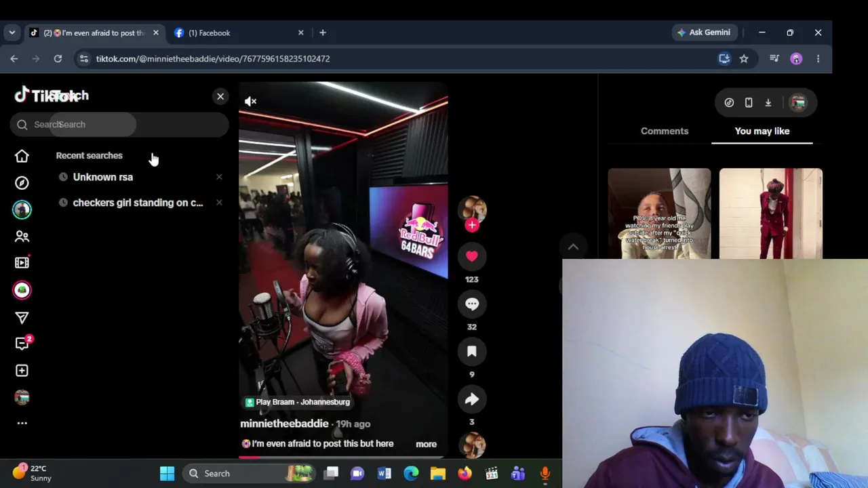Reload the TikTok page
This screenshot has height=488, width=868.
pyautogui.click(x=58, y=59)
